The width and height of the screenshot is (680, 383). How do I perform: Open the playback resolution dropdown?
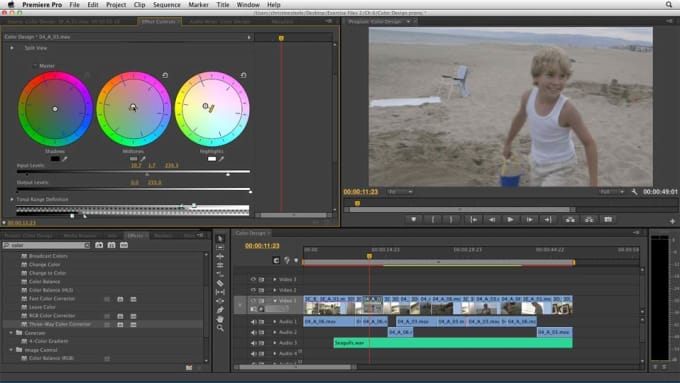tap(611, 192)
